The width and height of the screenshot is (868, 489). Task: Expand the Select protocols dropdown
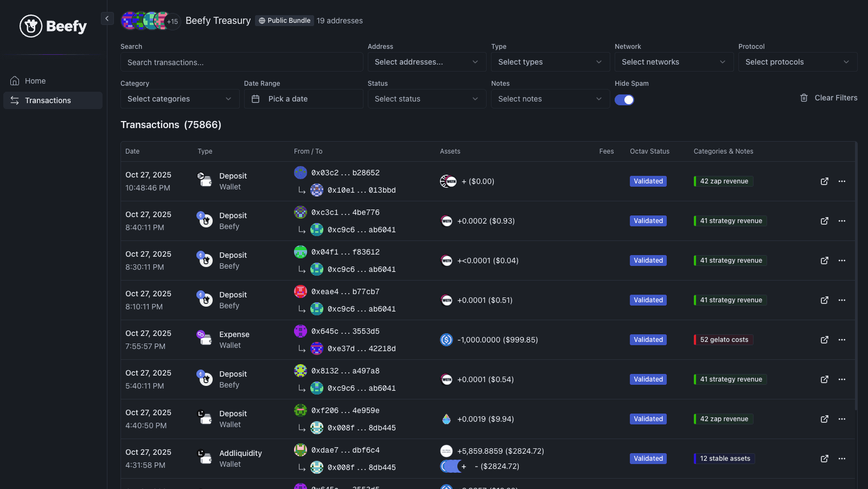[797, 62]
